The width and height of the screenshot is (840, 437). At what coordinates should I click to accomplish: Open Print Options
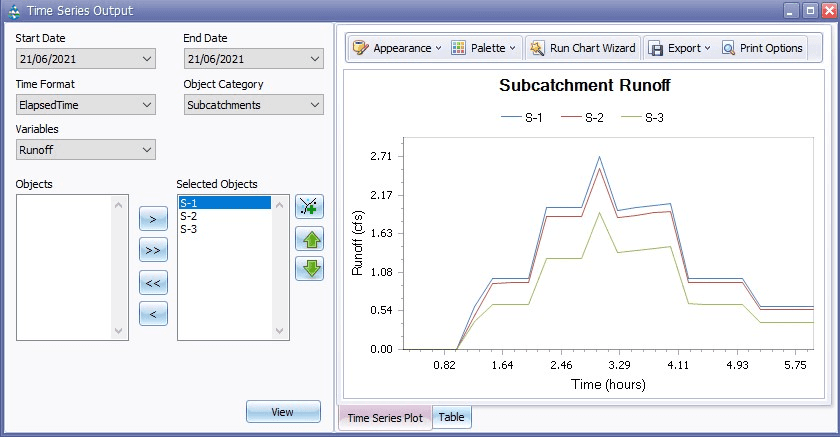point(761,48)
